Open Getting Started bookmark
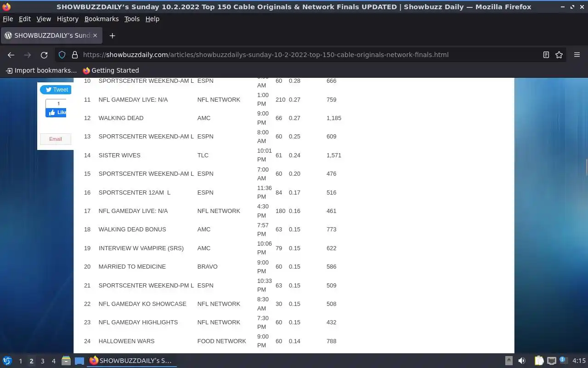Viewport: 588px width, 368px height. (x=111, y=70)
